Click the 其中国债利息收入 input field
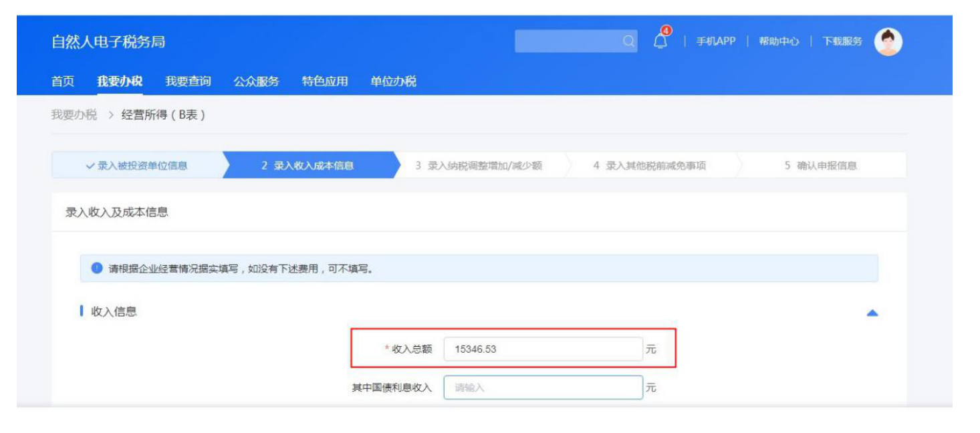Screen dimensions: 980x433 click(x=543, y=388)
